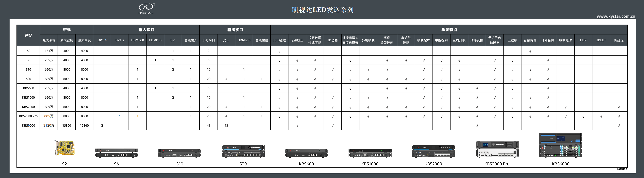Viewport: 644px width, 178px height.
Task: Click the 12 fiber ports cell for KBS6000
Action: click(226, 125)
